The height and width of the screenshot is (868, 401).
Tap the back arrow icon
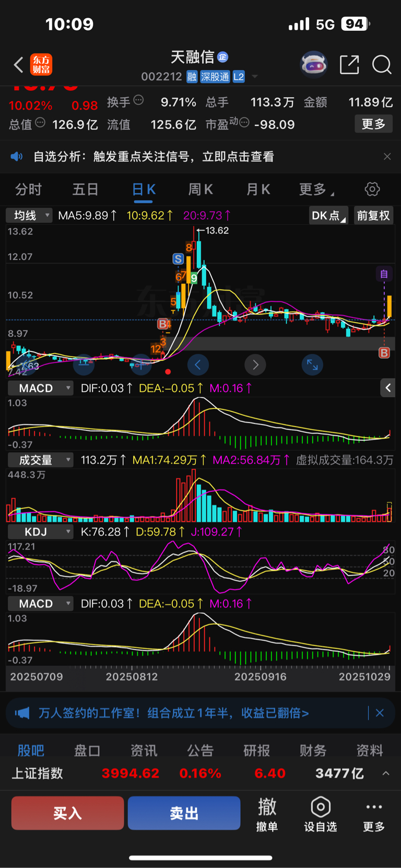19,65
